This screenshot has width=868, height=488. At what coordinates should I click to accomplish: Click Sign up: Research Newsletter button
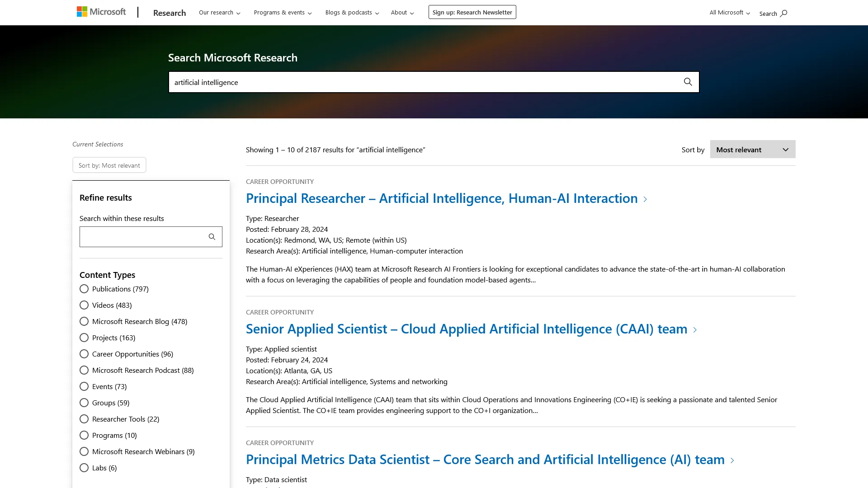[x=472, y=12]
